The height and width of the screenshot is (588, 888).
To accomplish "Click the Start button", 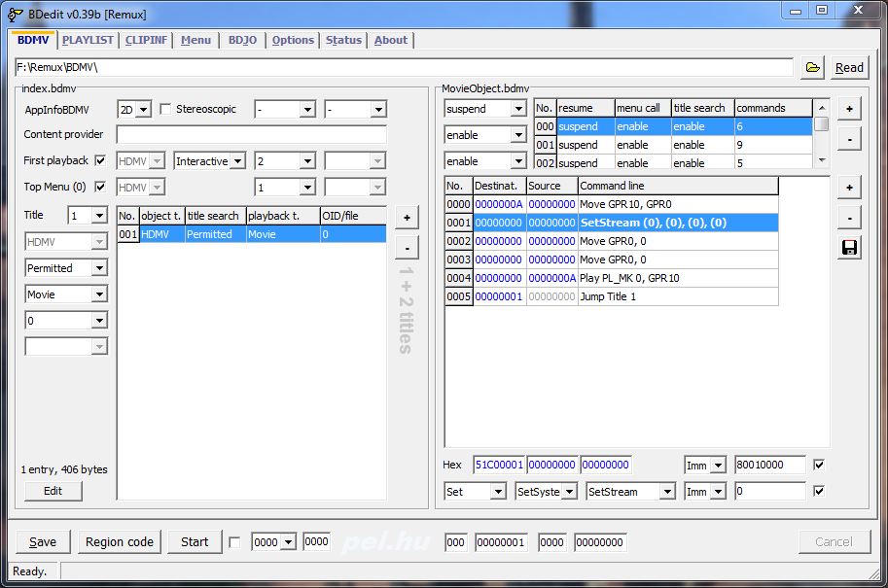I will pyautogui.click(x=195, y=542).
